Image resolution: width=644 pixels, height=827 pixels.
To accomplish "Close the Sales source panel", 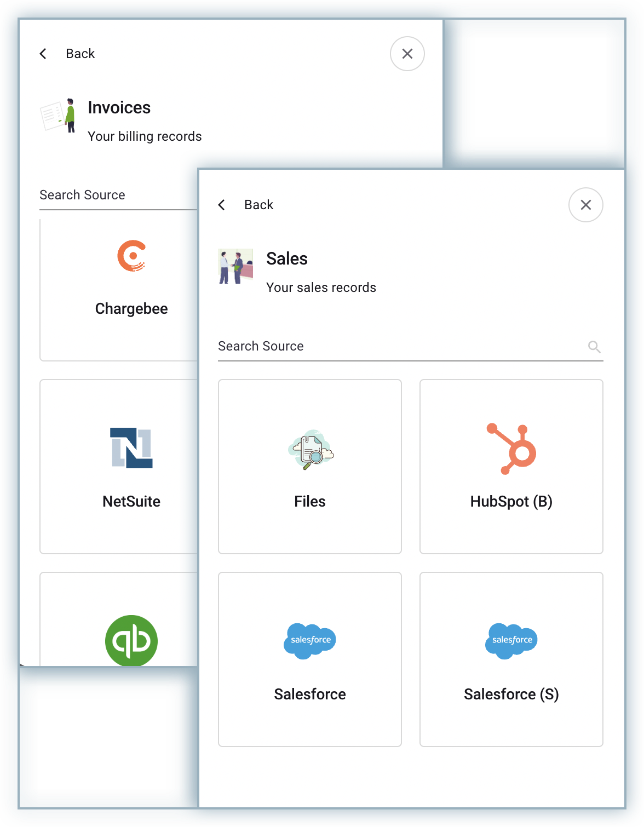I will [x=585, y=205].
